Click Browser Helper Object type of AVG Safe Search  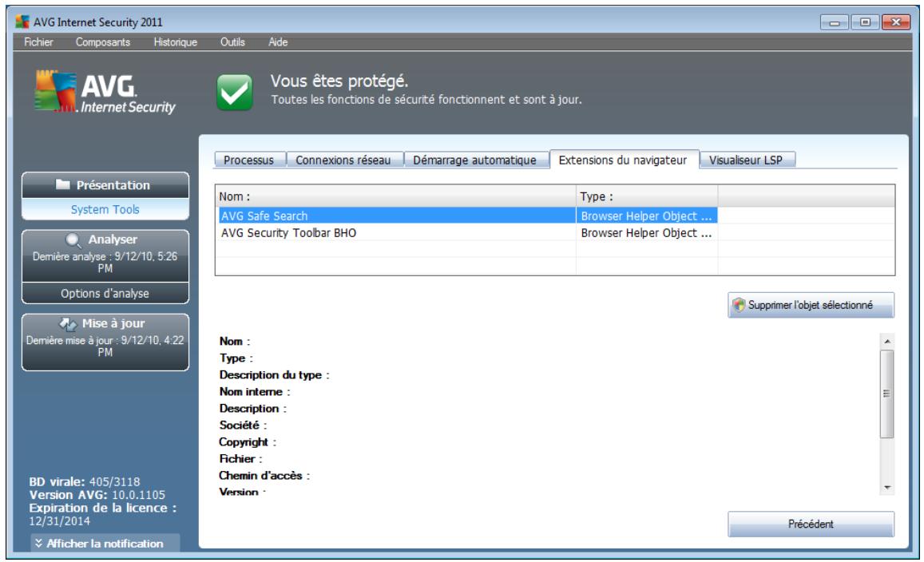point(646,216)
